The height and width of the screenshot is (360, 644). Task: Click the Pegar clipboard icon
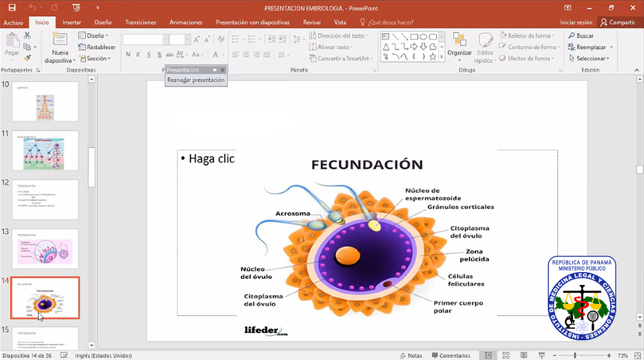tap(12, 41)
